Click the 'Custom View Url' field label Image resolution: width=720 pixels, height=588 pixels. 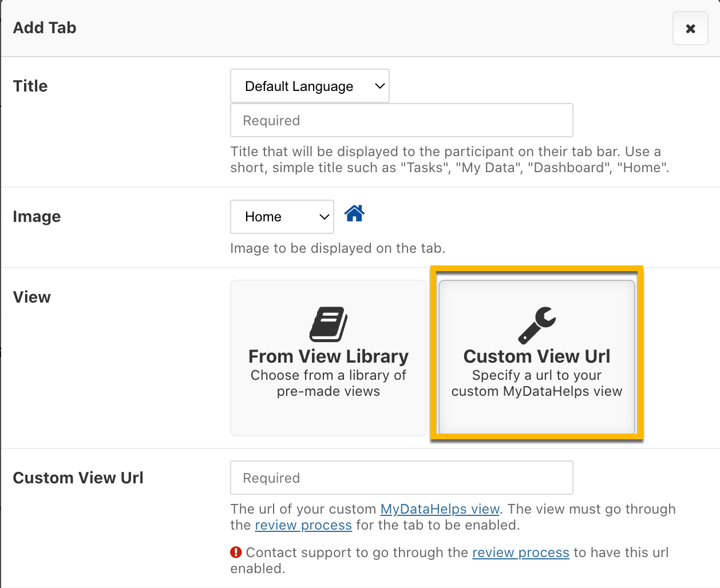click(78, 478)
